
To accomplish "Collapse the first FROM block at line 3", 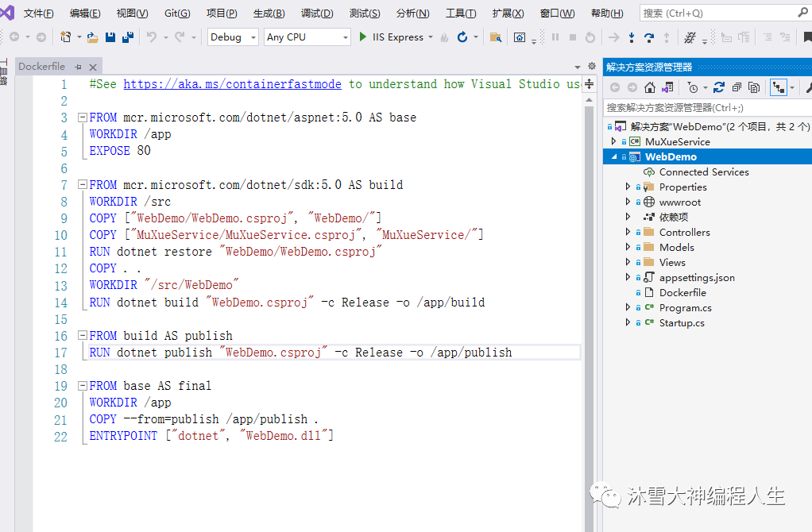I will pos(82,118).
